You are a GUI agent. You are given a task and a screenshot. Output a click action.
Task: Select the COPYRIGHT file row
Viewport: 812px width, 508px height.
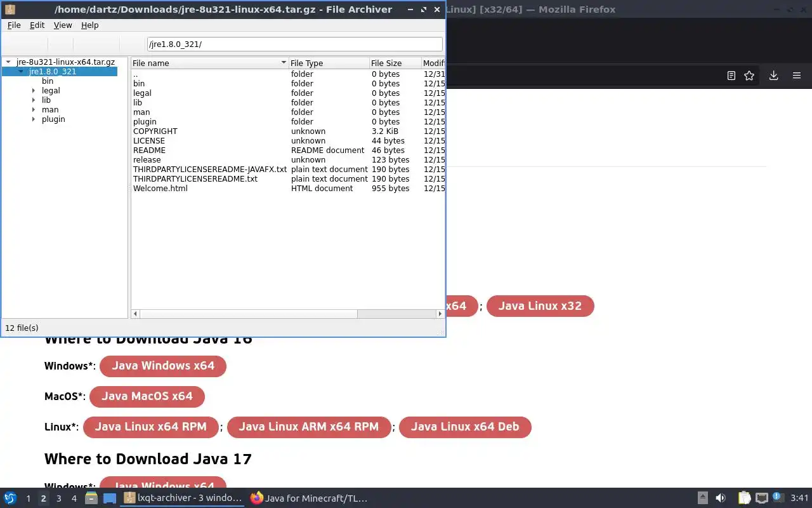point(288,131)
